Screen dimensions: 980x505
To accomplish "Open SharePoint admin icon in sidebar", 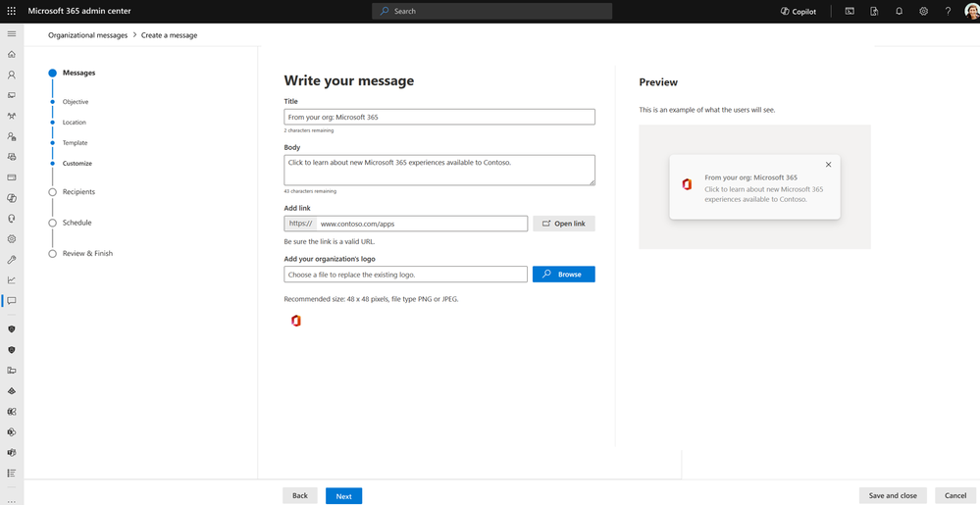I will (x=11, y=431).
